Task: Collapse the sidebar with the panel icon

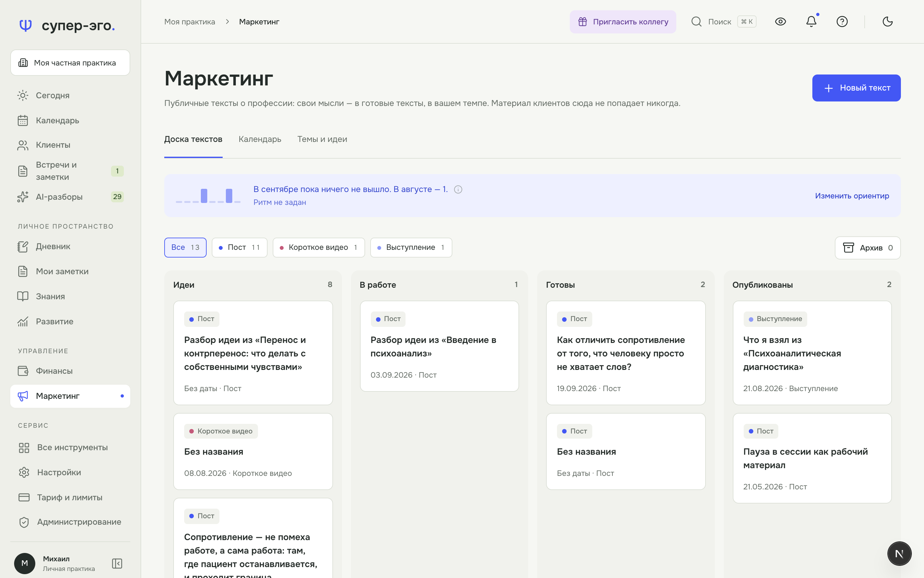Action: tap(117, 563)
